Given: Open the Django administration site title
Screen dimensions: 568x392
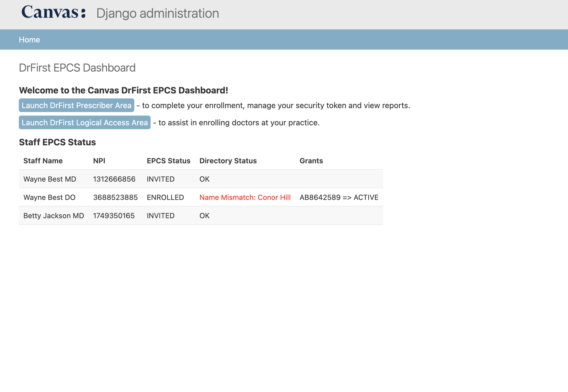Looking at the screenshot, I should pos(158,13).
